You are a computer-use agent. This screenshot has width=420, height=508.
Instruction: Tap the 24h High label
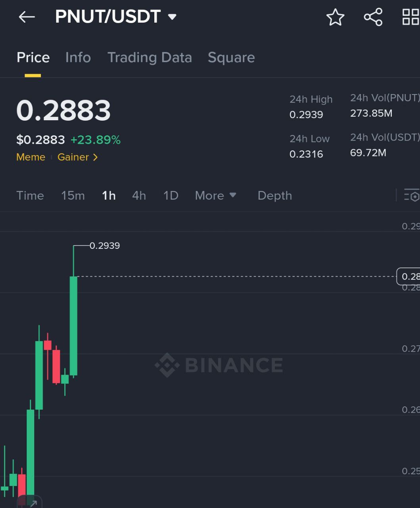click(x=311, y=99)
